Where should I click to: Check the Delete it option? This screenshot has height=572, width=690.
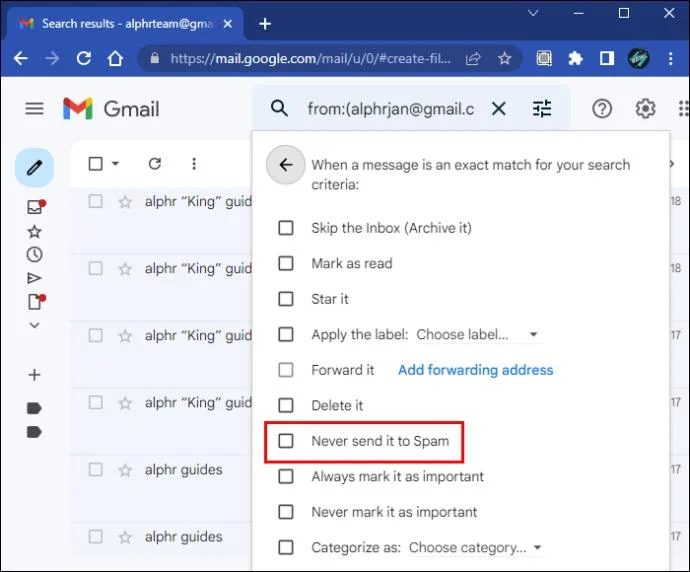286,405
